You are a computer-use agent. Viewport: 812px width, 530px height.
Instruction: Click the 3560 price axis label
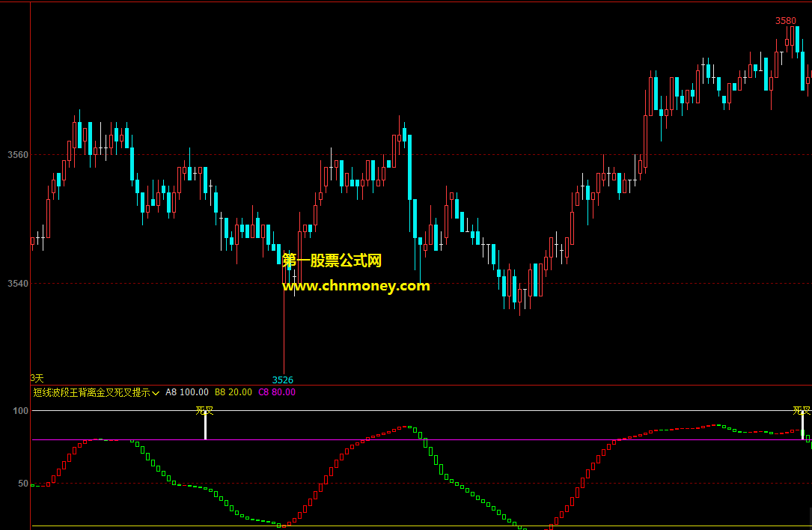click(18, 155)
